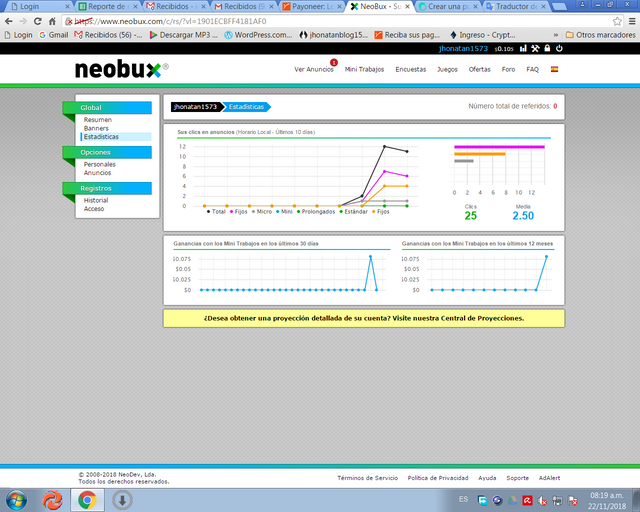The width and height of the screenshot is (640, 512).
Task: Open the Gmail bookmark
Action: pos(54,35)
